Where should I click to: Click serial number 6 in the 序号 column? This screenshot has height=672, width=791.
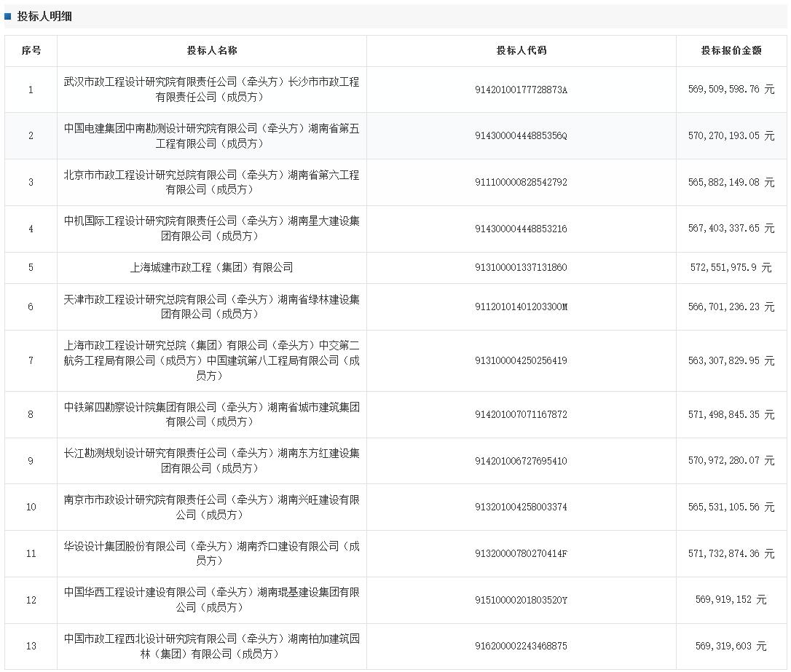coord(31,307)
